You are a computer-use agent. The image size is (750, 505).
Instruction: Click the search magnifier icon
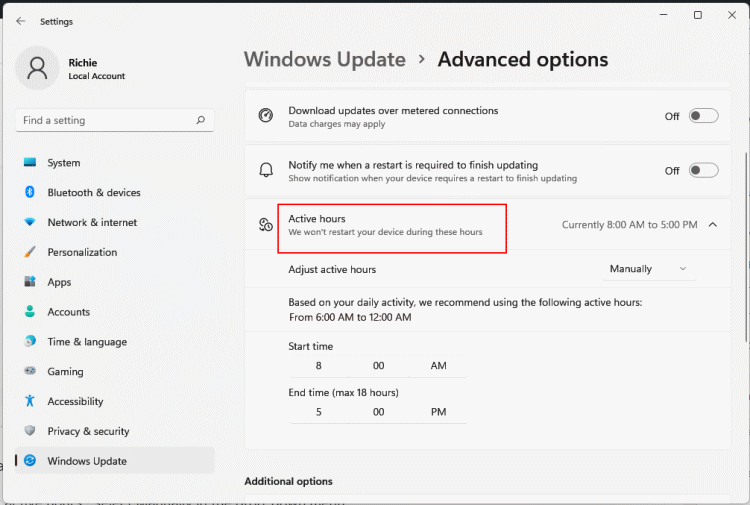click(x=200, y=120)
